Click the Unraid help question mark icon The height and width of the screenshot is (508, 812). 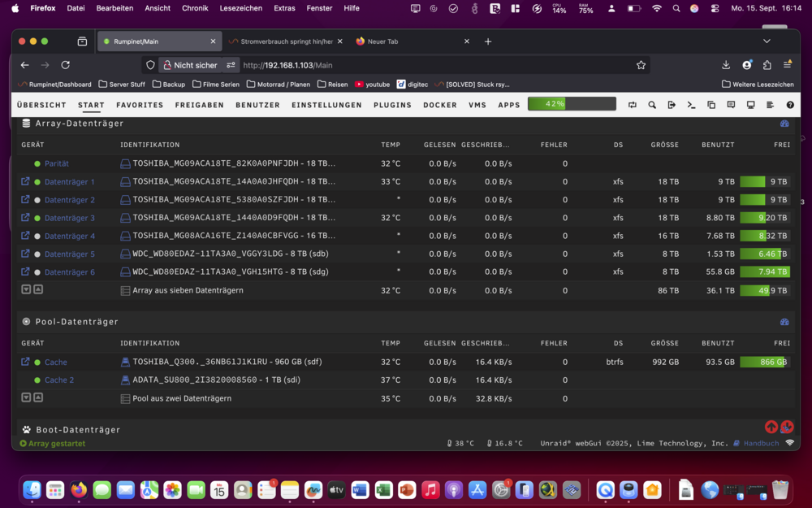pyautogui.click(x=790, y=105)
